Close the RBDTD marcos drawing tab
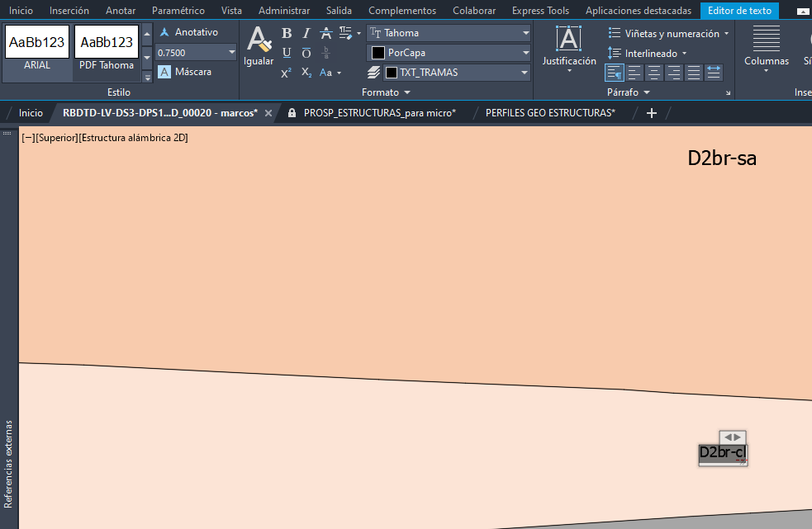 [x=268, y=113]
